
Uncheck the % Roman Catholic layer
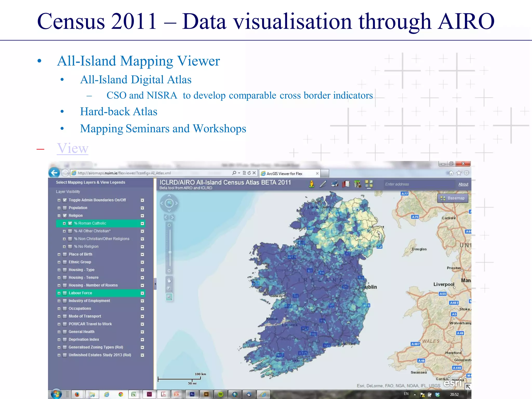pos(70,223)
